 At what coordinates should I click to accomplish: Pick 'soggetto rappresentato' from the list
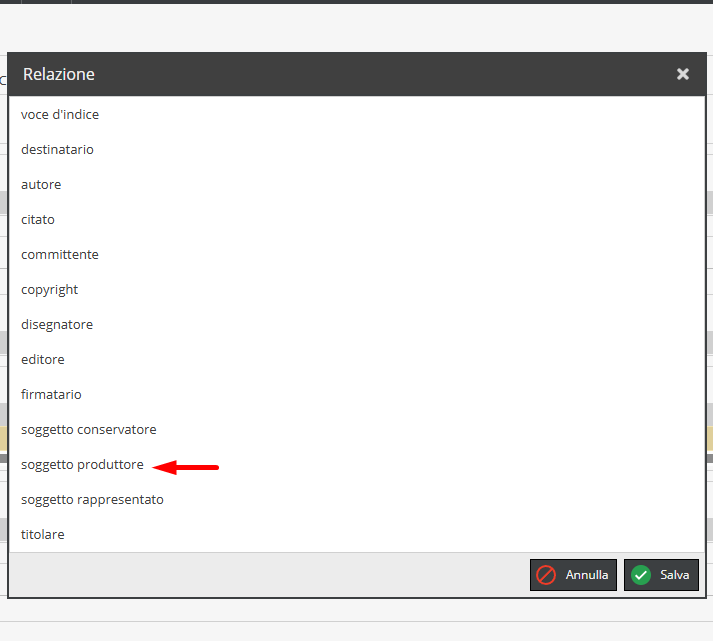coord(92,500)
